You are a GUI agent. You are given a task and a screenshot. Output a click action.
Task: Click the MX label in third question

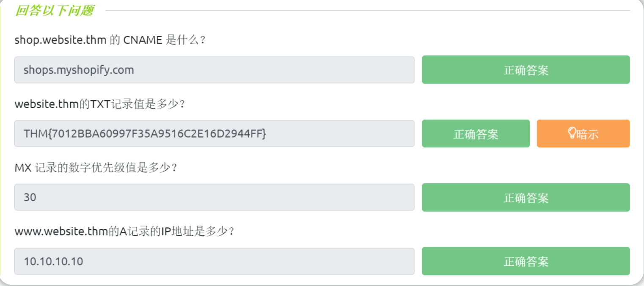[x=23, y=168]
